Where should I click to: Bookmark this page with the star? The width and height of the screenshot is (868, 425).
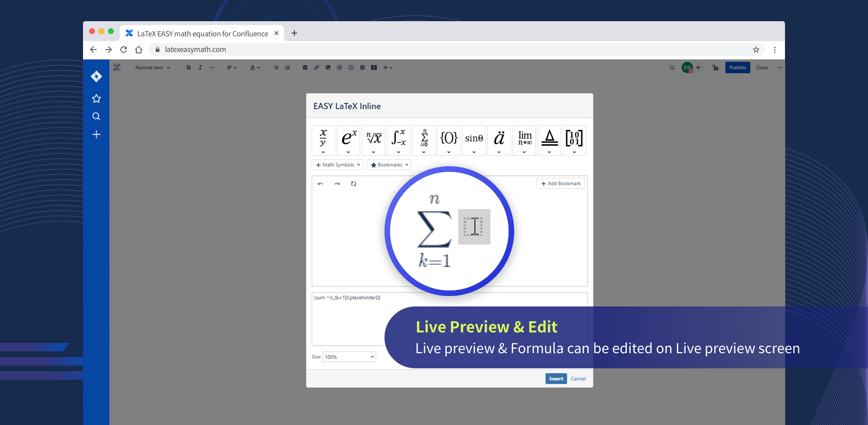pos(756,50)
